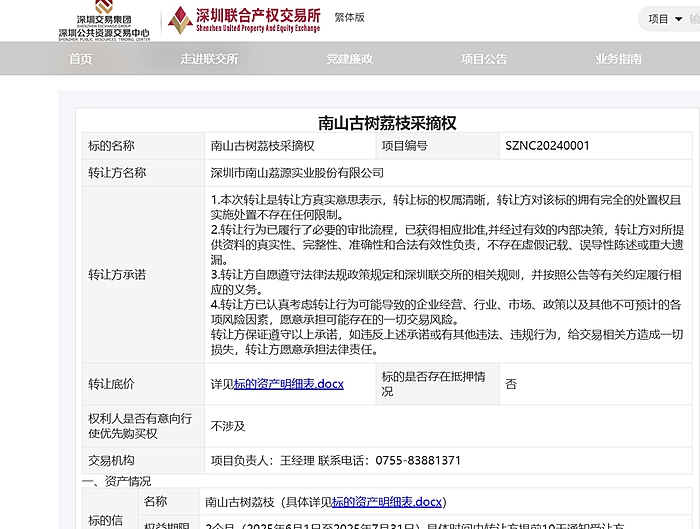
Task: Click the page title 南山古树荔枝采摘权
Action: pyautogui.click(x=387, y=123)
